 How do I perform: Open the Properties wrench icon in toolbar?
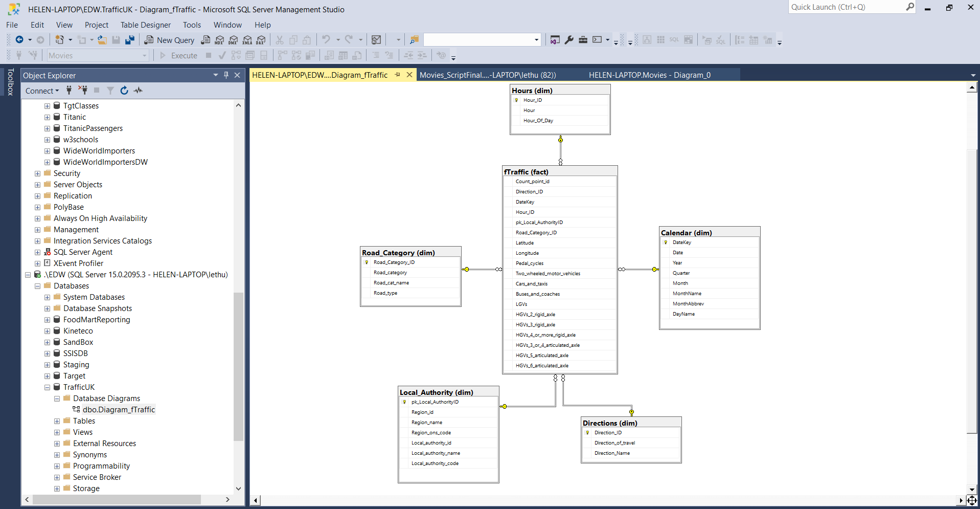click(x=569, y=40)
